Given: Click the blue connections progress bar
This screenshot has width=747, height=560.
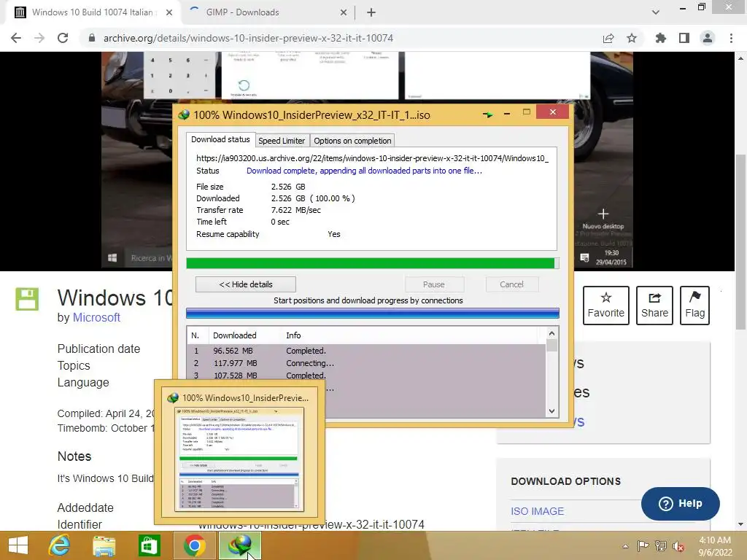Looking at the screenshot, I should [373, 313].
